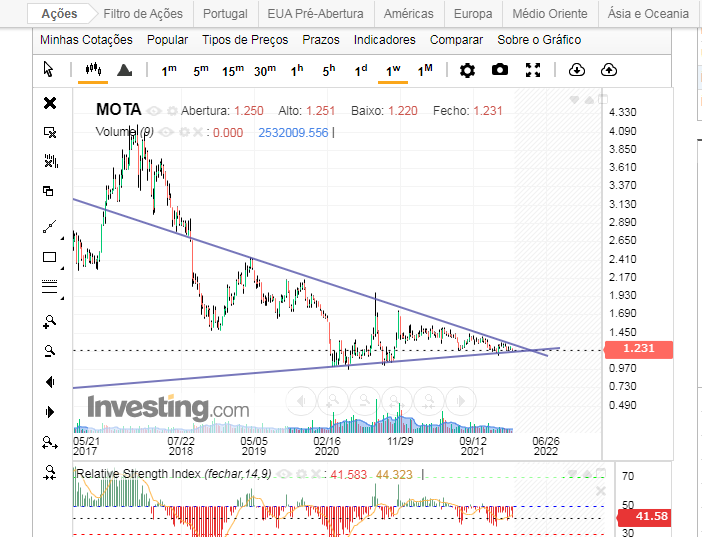Screen dimensions: 702x537
Task: Set interval to 30 minutes
Action: coord(265,70)
